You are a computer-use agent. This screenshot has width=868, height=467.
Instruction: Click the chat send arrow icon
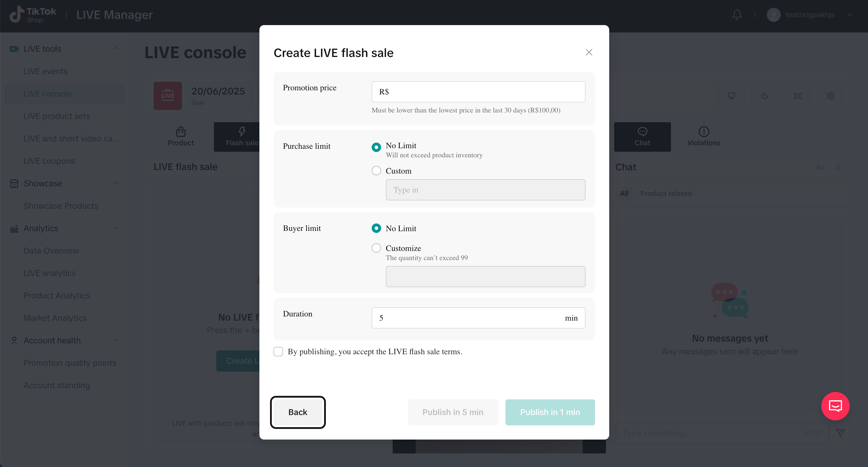click(x=840, y=433)
